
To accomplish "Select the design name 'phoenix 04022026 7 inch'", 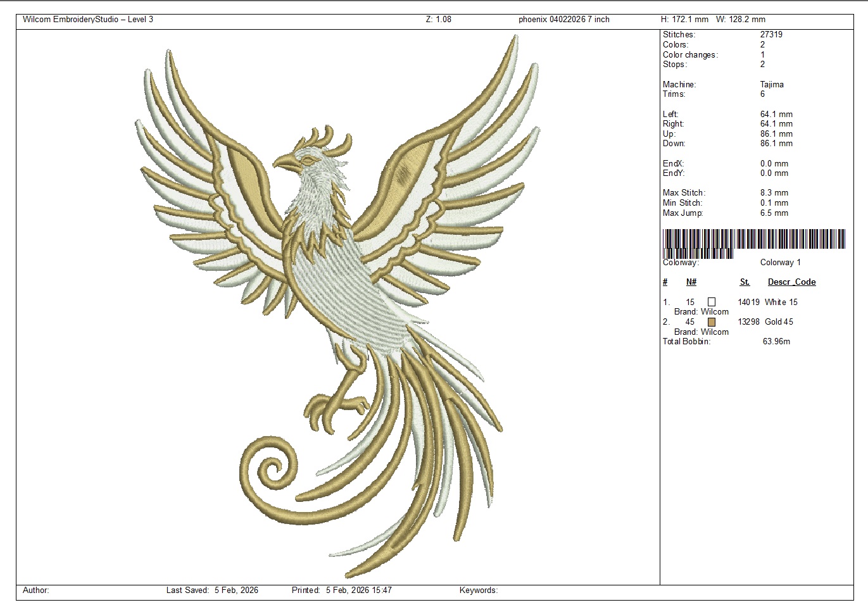I will (563, 20).
